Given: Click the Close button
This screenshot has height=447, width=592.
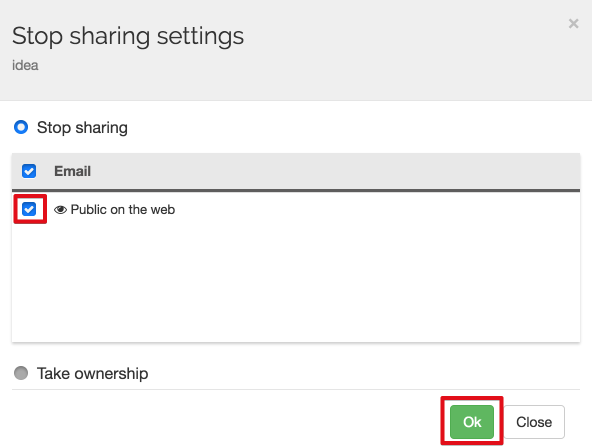Looking at the screenshot, I should click(x=534, y=422).
